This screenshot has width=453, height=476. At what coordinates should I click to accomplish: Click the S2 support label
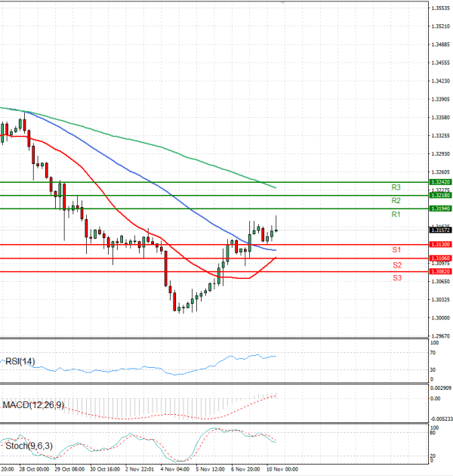pyautogui.click(x=396, y=265)
